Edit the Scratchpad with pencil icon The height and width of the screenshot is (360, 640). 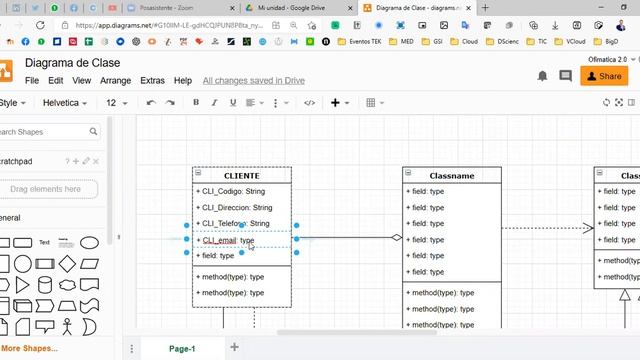(x=86, y=161)
